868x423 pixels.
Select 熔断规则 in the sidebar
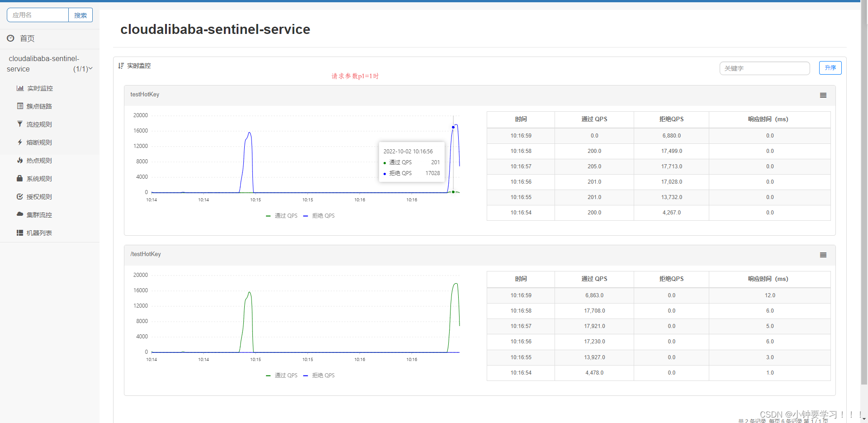(x=39, y=143)
